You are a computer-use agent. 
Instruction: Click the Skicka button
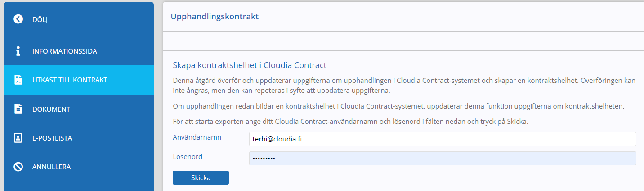pyautogui.click(x=201, y=177)
